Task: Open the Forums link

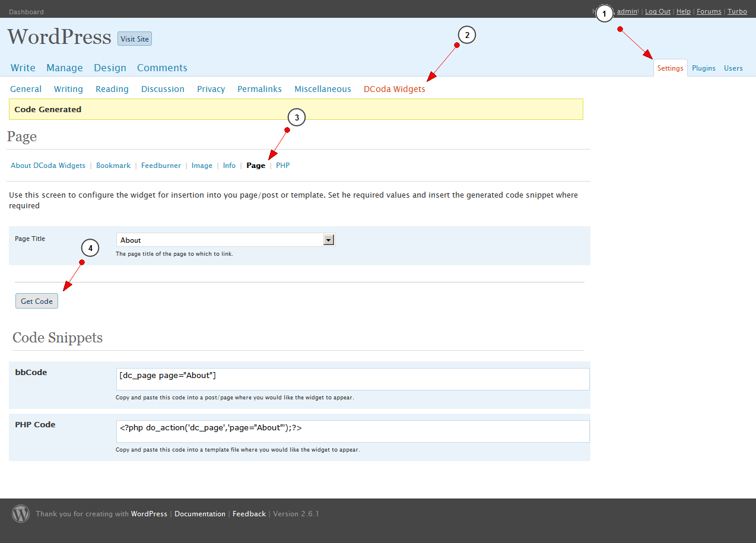Action: pyautogui.click(x=709, y=11)
